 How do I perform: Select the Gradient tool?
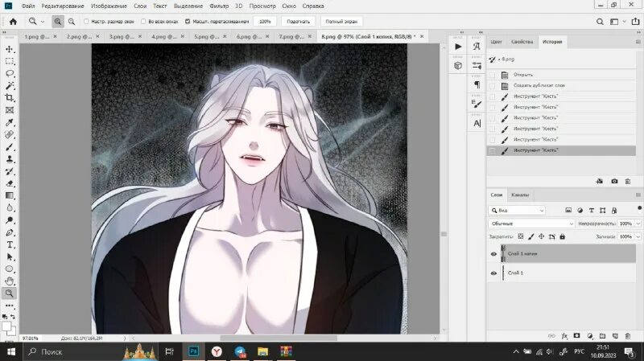[10, 195]
